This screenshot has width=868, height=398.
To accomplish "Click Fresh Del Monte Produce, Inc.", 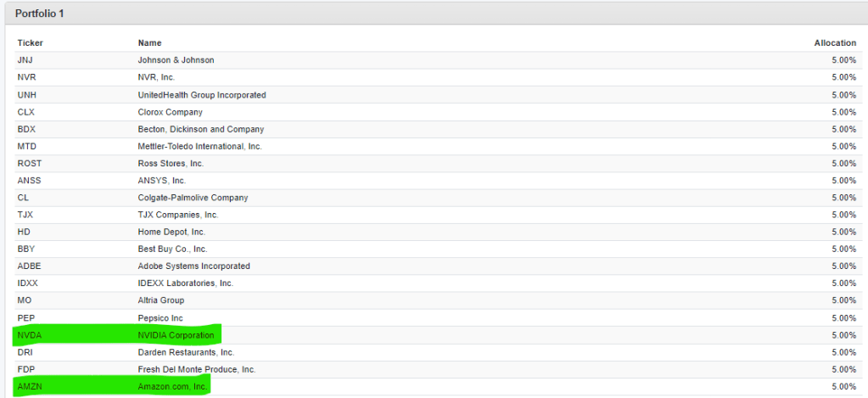I will coord(197,369).
